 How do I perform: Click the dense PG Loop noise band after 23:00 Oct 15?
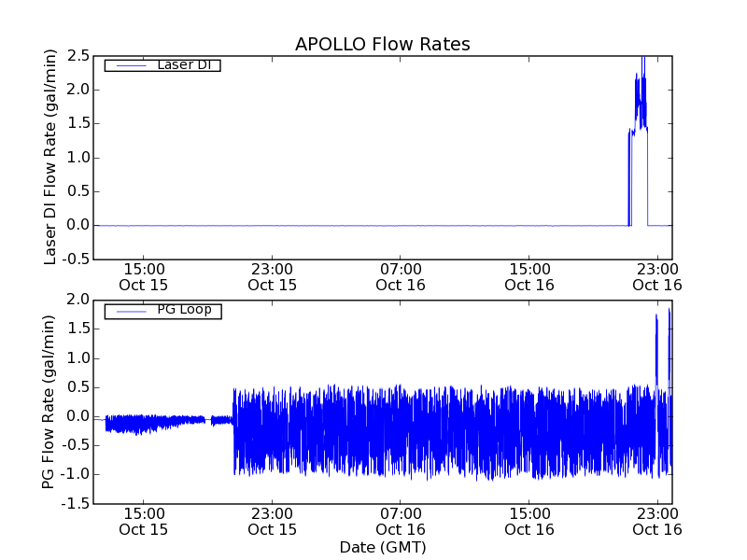(453, 431)
